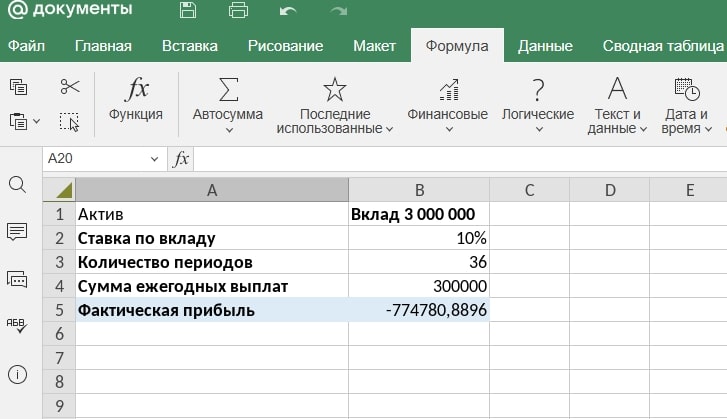Expand the Текст и данные dropdown arrow
Image resolution: width=727 pixels, height=419 pixels.
(x=643, y=129)
